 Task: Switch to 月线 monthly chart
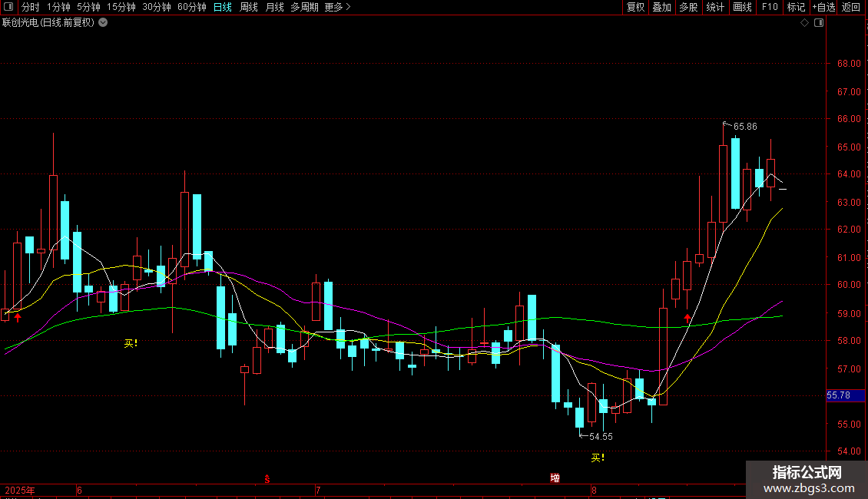(x=274, y=7)
